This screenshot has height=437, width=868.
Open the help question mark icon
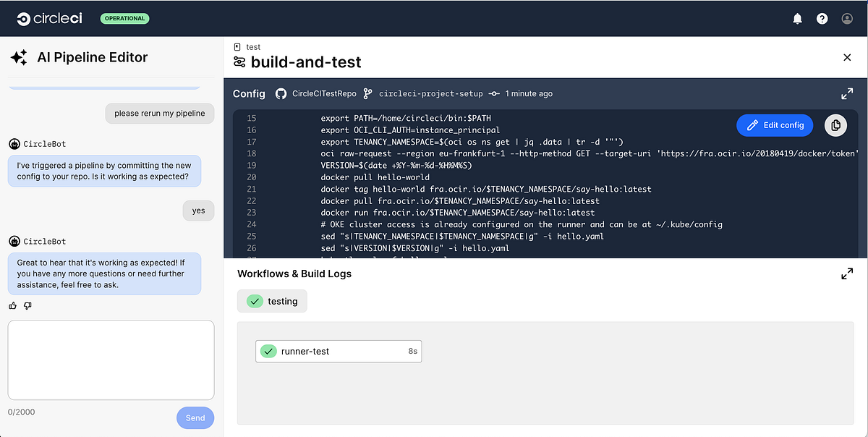tap(822, 19)
